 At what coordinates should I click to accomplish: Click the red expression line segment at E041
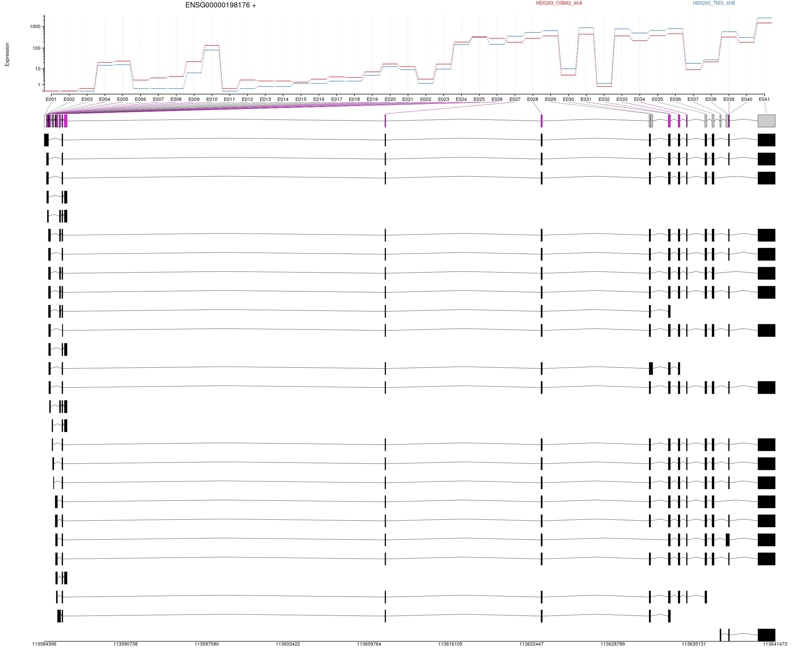coord(764,23)
